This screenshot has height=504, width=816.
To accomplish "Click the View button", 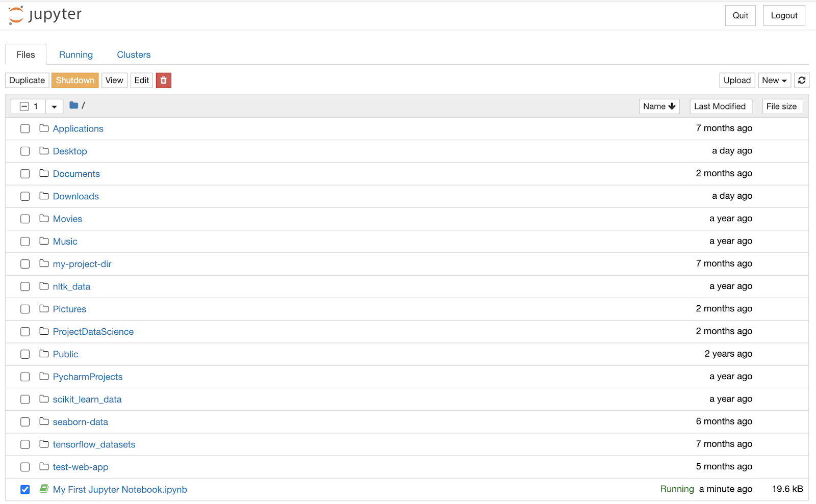I will tap(114, 81).
